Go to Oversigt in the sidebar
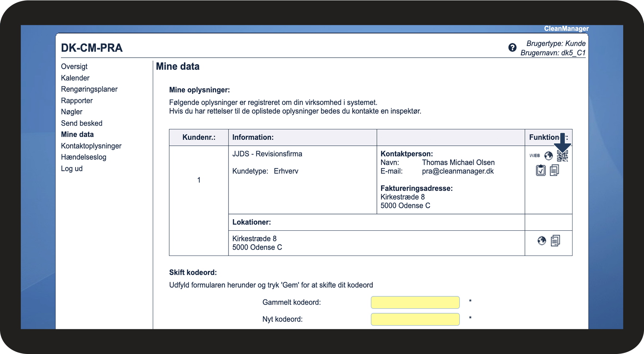644x354 pixels. tap(74, 66)
